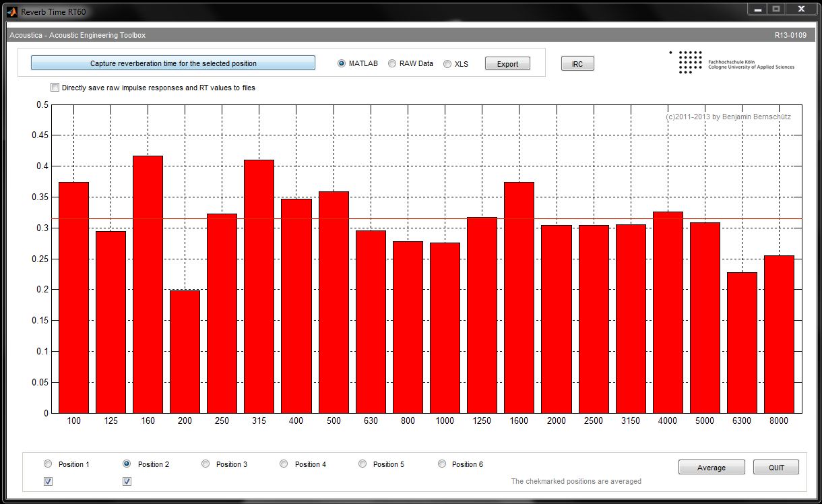This screenshot has height=504, width=822.
Task: Click the red bar above 4000 Hz
Action: (x=668, y=313)
